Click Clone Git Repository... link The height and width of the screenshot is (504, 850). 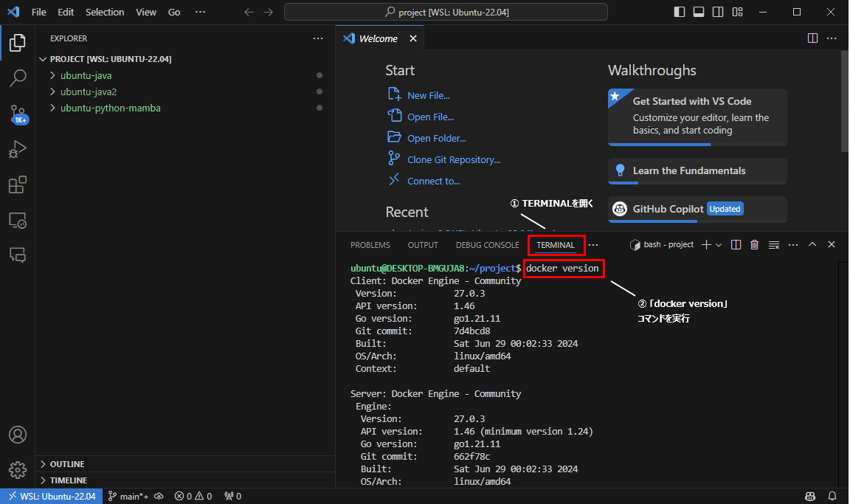coord(454,159)
